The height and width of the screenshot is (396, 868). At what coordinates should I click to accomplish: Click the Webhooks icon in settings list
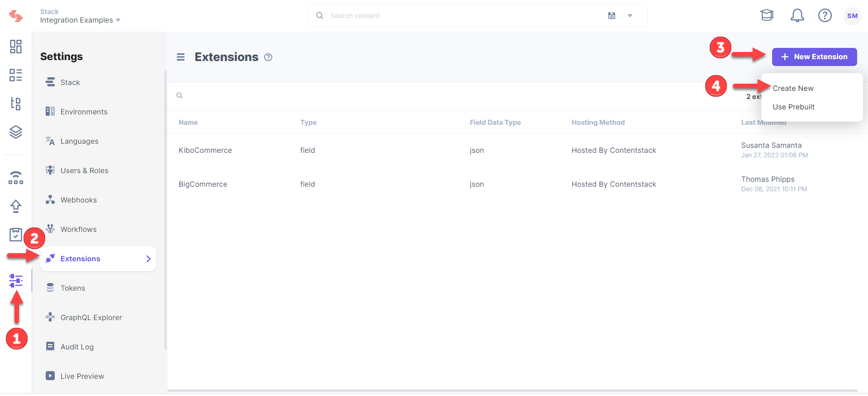pyautogui.click(x=50, y=199)
